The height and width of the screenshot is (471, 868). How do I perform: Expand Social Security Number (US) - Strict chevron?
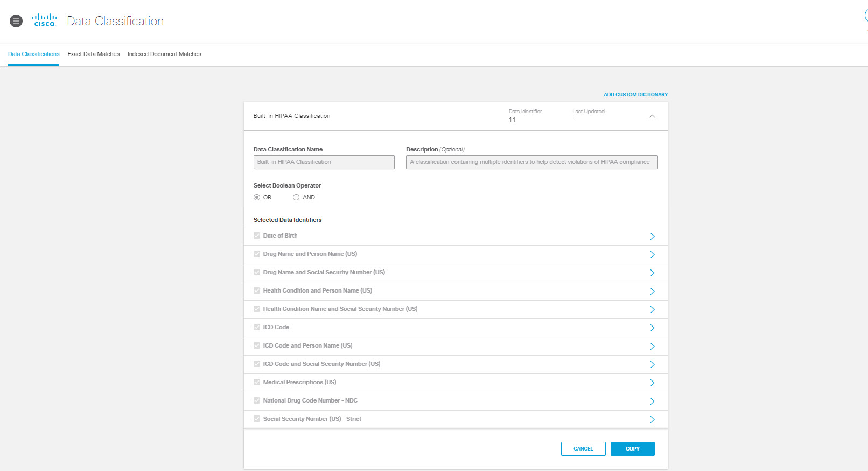(x=652, y=420)
